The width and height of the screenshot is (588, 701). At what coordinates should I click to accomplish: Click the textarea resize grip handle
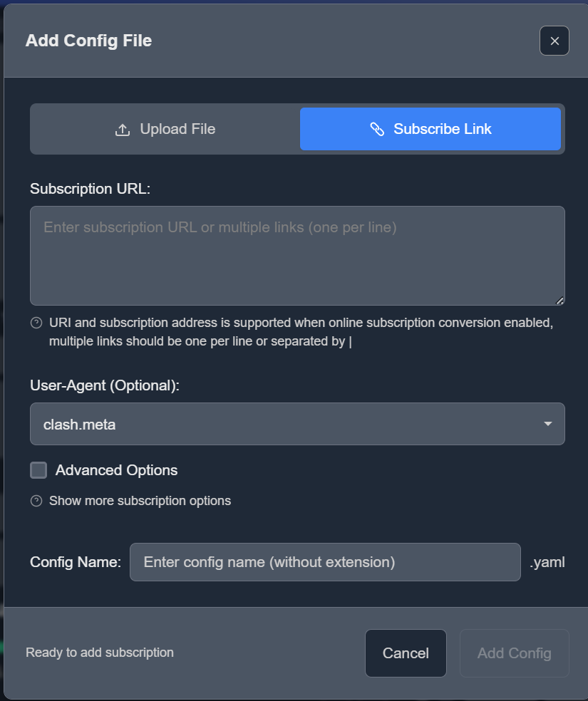pos(559,301)
